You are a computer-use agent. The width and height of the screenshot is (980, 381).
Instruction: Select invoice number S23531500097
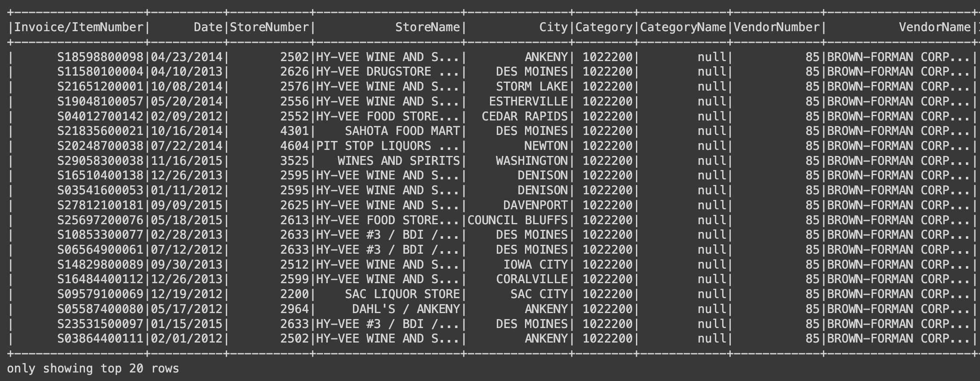101,324
